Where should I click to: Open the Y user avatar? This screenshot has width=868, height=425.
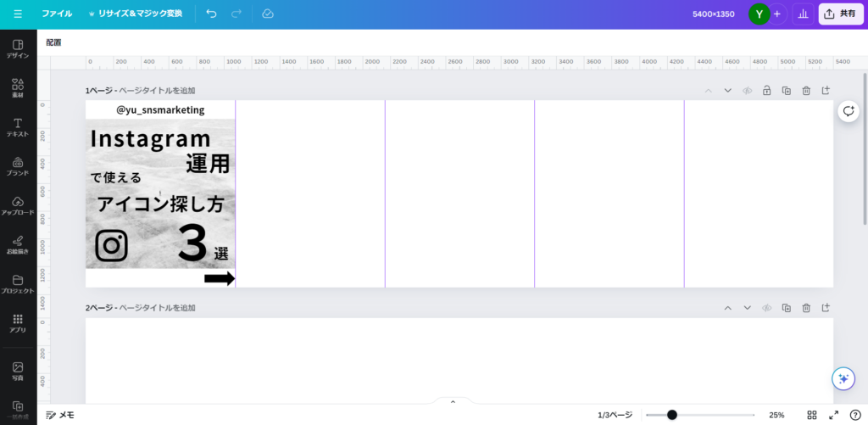pos(759,14)
